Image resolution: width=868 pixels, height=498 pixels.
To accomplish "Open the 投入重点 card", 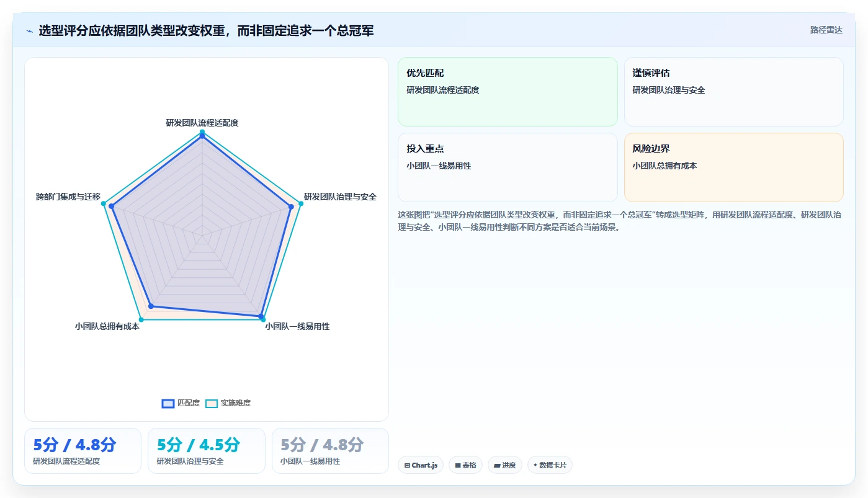I will tap(508, 167).
